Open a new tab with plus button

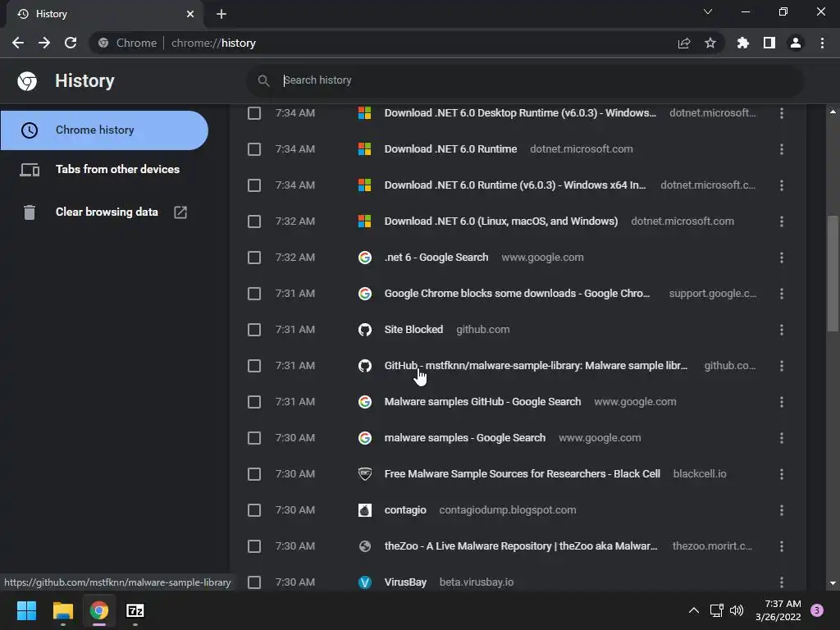pyautogui.click(x=221, y=14)
